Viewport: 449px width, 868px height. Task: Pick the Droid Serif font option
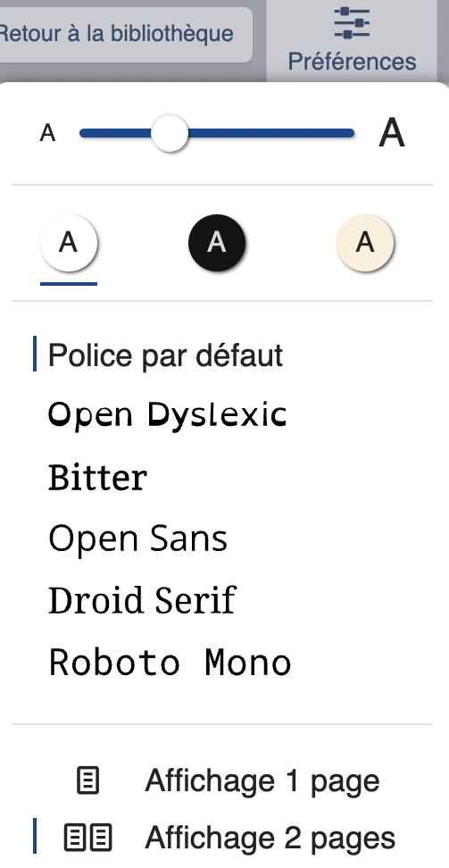(142, 600)
